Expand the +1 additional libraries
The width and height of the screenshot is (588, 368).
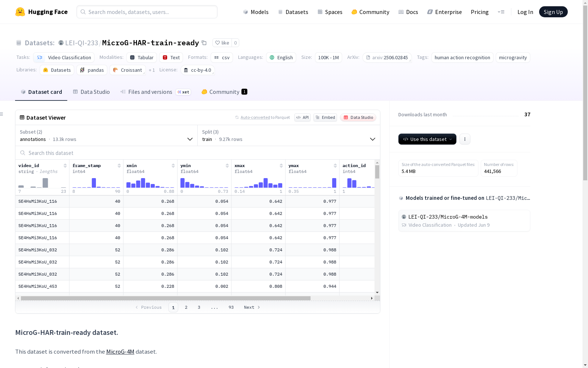pos(152,70)
